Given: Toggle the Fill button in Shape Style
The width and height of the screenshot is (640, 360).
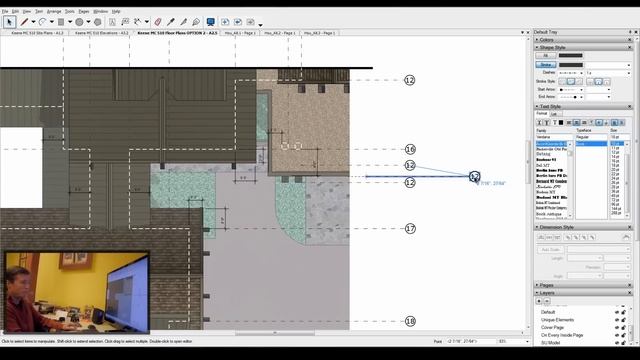Looking at the screenshot, I should 546,56.
